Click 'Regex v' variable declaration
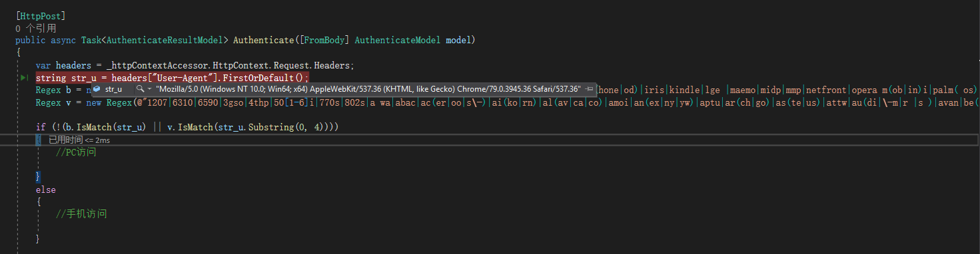Screen dimensions: 980x254 (54, 102)
